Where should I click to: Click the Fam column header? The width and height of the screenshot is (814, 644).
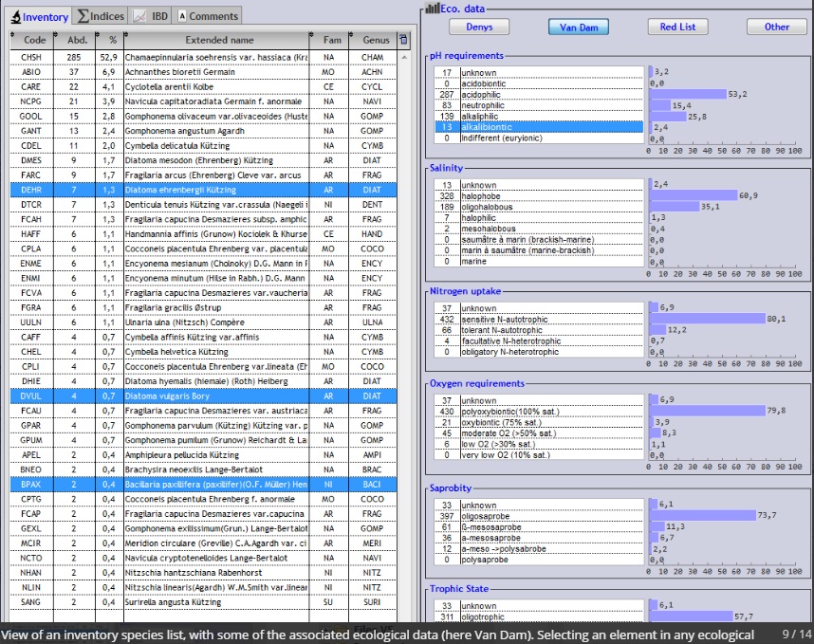coord(331,41)
